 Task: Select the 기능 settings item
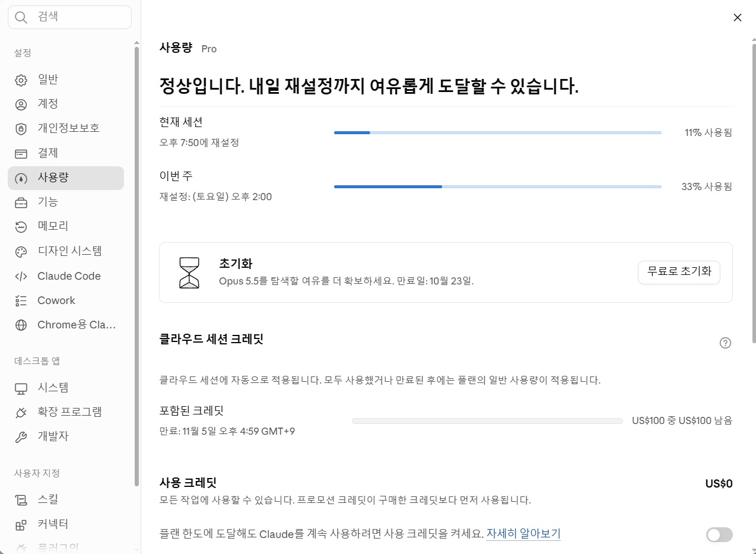coord(66,202)
